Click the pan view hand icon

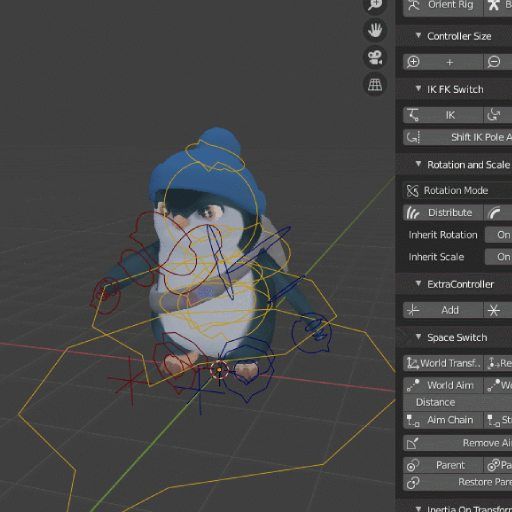coord(375,30)
